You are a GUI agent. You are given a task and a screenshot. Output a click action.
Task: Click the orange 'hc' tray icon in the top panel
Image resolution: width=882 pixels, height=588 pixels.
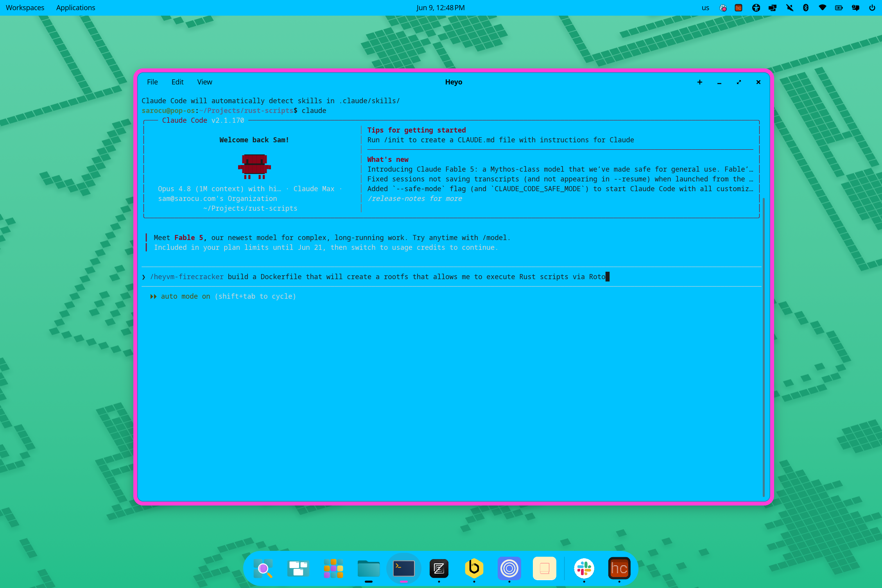coord(739,8)
